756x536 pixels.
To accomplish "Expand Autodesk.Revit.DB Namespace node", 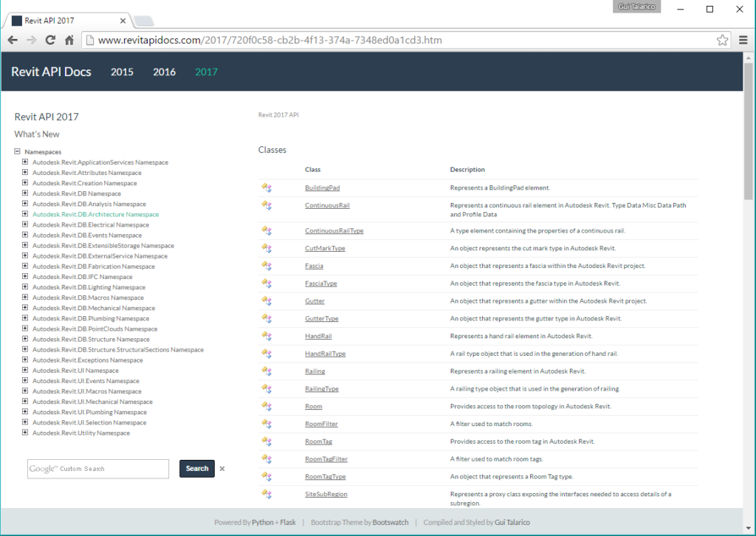I will pyautogui.click(x=25, y=193).
